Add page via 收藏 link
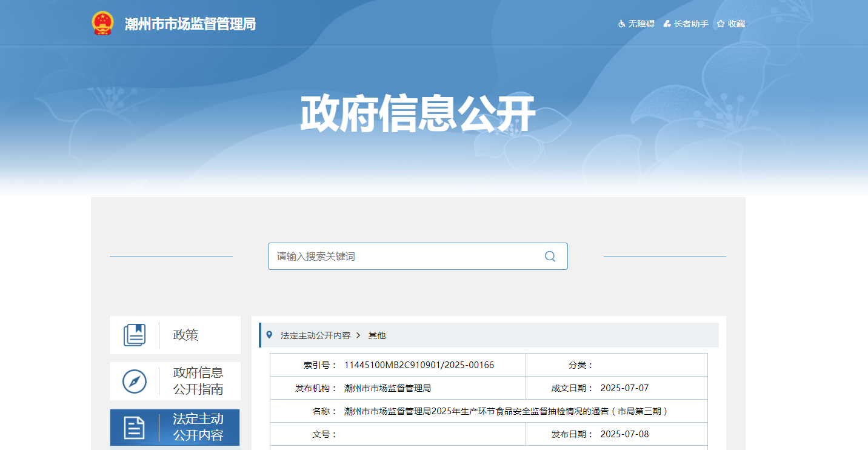868x450 pixels. (x=736, y=24)
